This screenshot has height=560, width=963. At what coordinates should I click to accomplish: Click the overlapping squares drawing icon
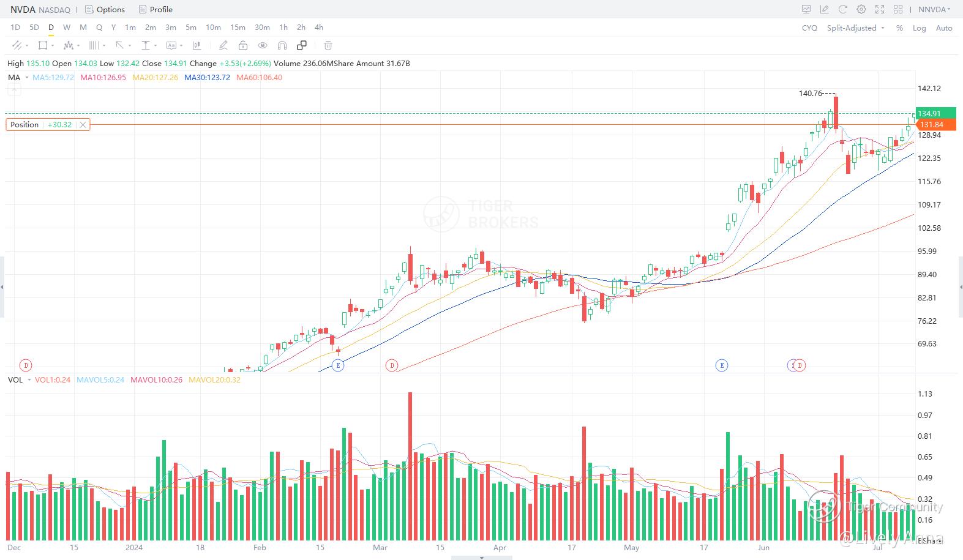coord(302,45)
